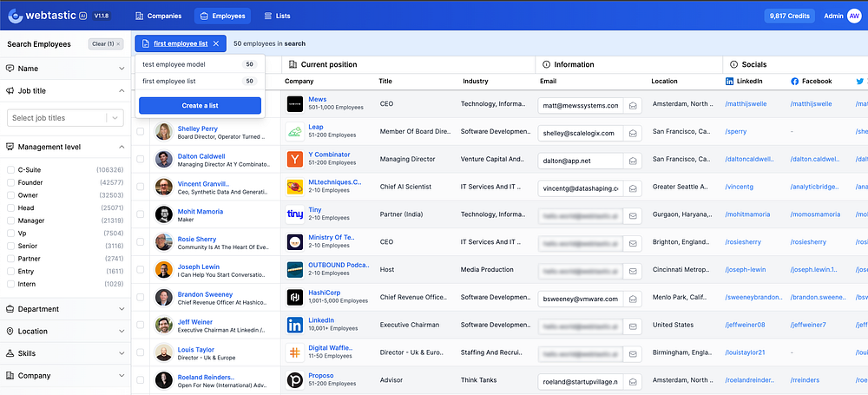Reveal email icon in Mohit Mamoria row
The width and height of the screenshot is (868, 395).
click(633, 216)
